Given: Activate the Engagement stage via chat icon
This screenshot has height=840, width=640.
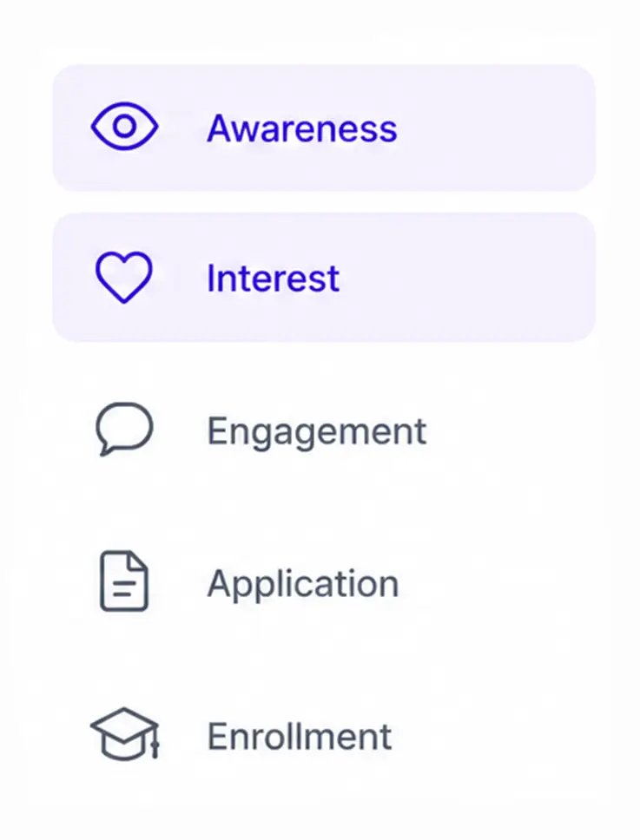Looking at the screenshot, I should tap(124, 429).
